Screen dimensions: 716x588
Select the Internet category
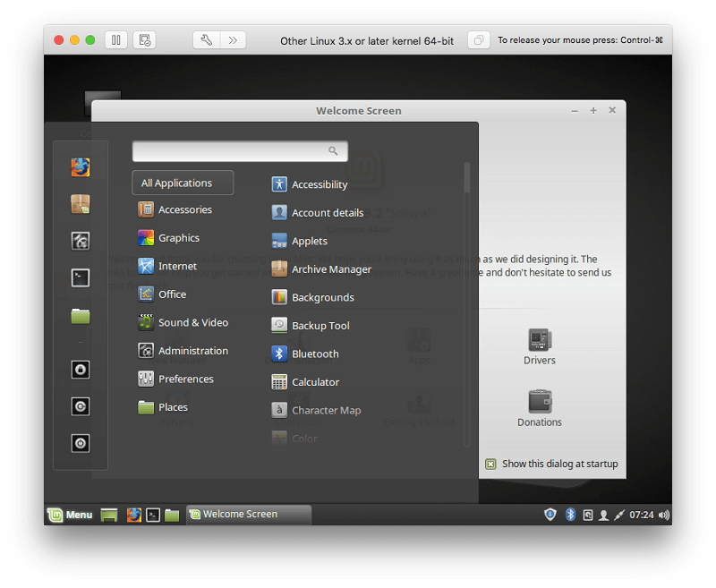point(167,266)
